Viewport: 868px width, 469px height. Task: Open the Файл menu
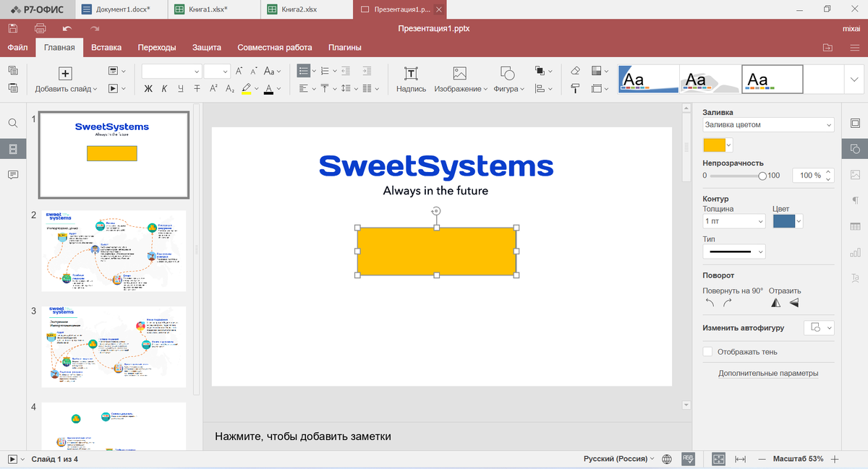click(18, 48)
